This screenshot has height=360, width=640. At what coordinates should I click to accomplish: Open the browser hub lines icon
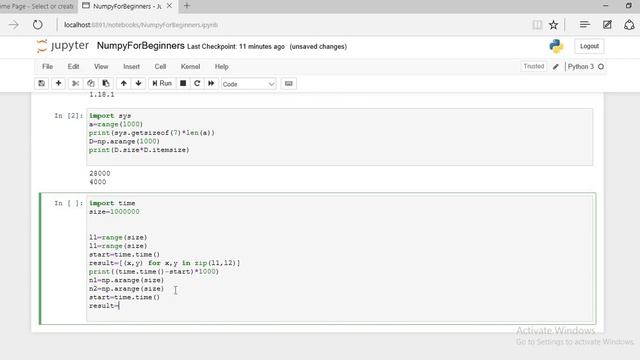tap(584, 25)
